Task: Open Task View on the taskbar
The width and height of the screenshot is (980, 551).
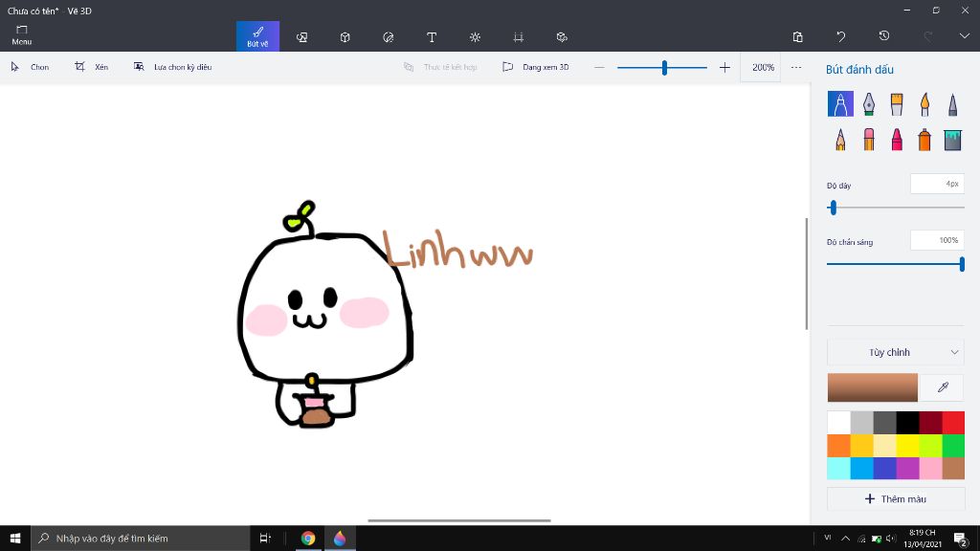Action: tap(265, 538)
